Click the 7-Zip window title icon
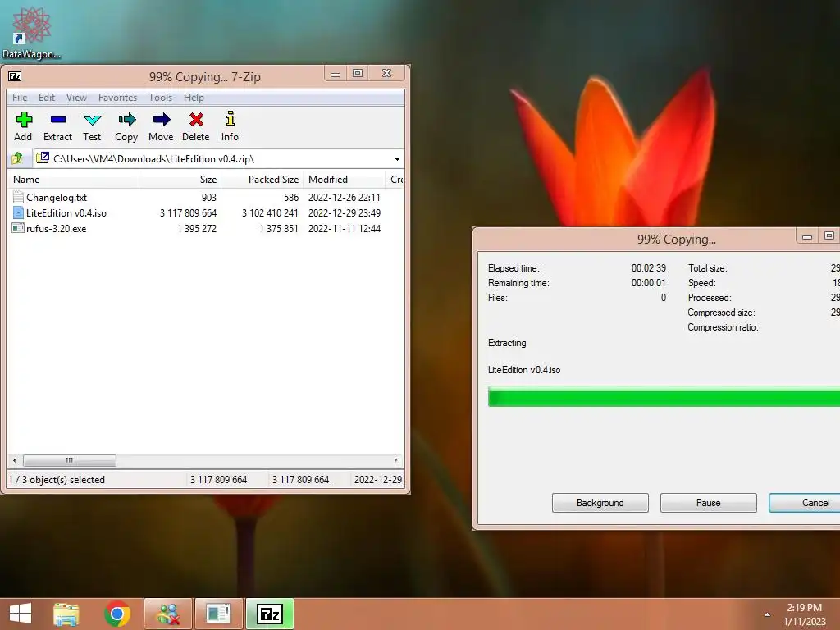 tap(15, 76)
